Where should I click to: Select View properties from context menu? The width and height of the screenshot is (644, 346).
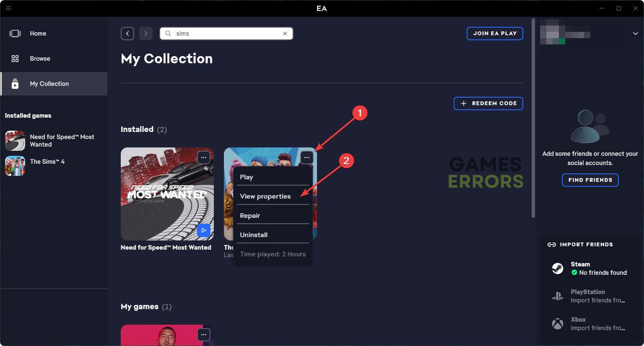pyautogui.click(x=265, y=196)
